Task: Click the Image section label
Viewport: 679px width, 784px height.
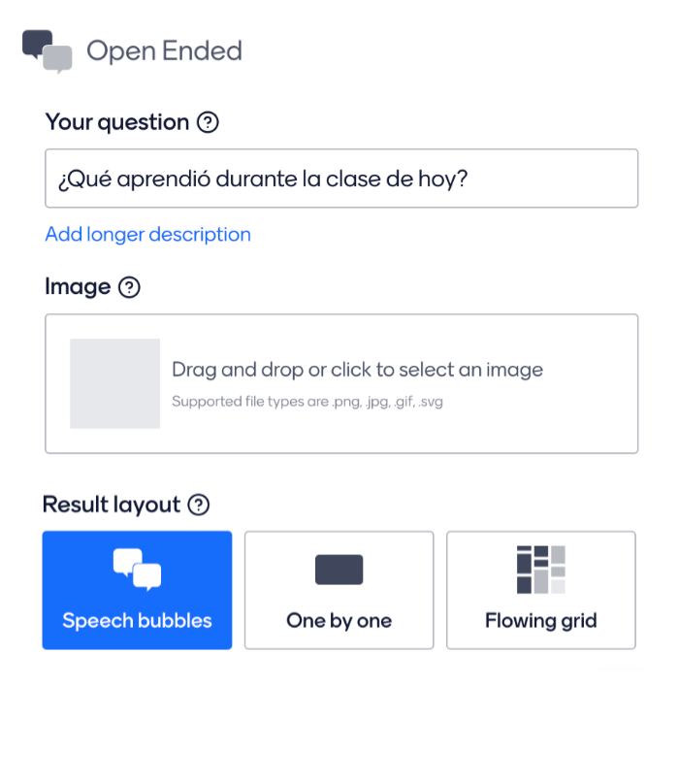Action: (78, 287)
